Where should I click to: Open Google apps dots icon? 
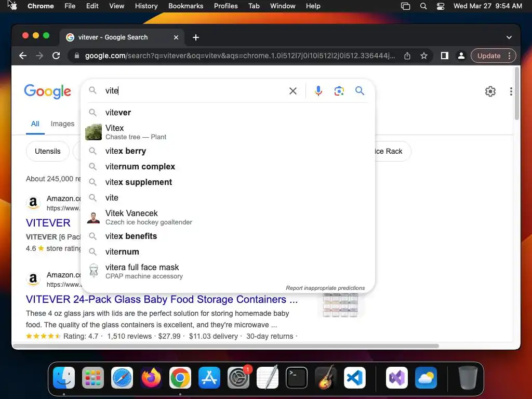pos(511,91)
